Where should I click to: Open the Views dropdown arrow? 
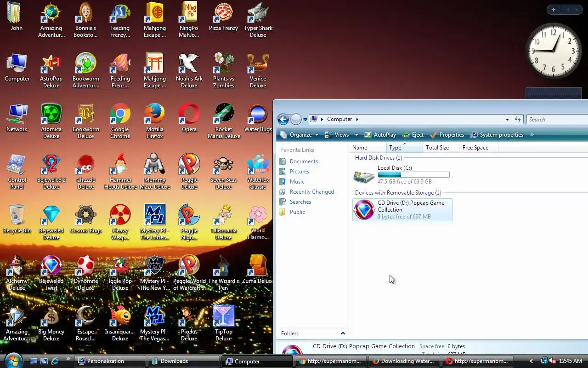[356, 135]
